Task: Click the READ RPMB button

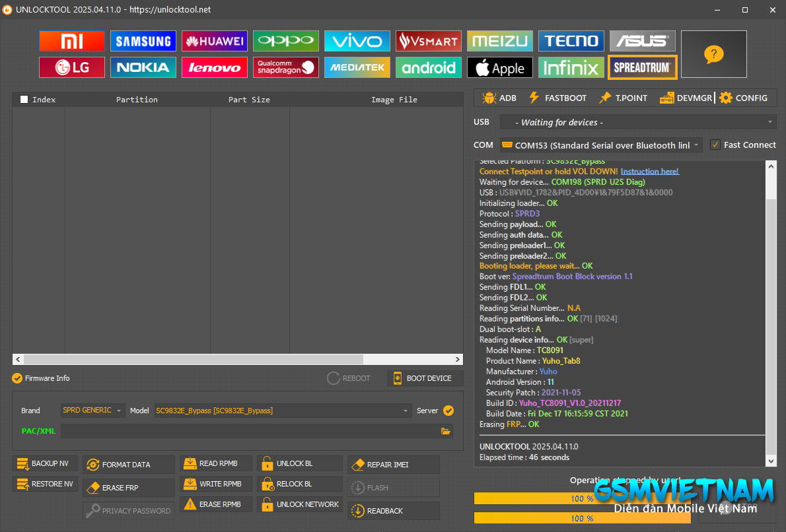Action: (x=216, y=464)
